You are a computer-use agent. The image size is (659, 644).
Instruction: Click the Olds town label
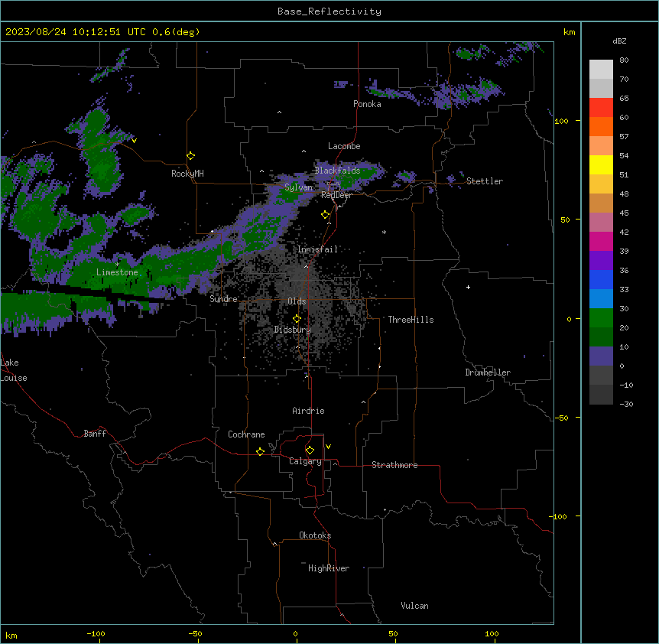tap(297, 301)
